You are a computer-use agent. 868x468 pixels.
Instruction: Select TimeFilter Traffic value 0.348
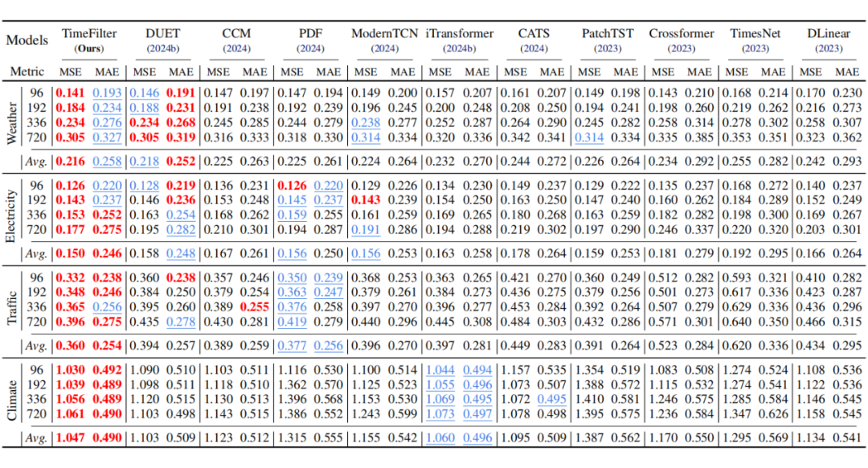pyautogui.click(x=70, y=293)
